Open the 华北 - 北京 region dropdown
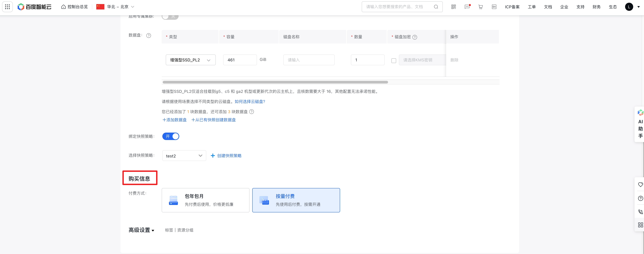This screenshot has height=254, width=644. point(115,7)
